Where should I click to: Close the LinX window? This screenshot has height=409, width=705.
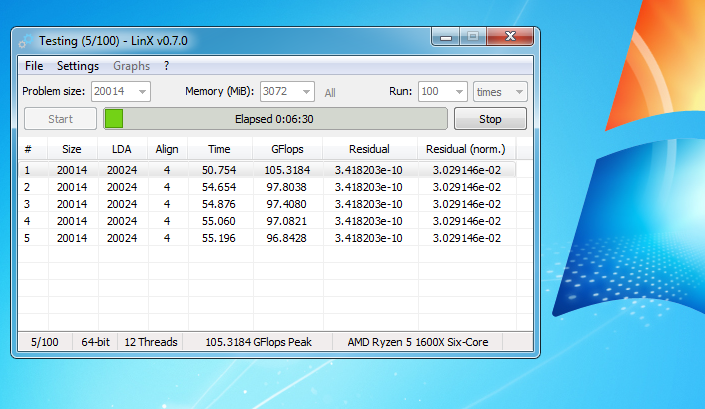[510, 36]
